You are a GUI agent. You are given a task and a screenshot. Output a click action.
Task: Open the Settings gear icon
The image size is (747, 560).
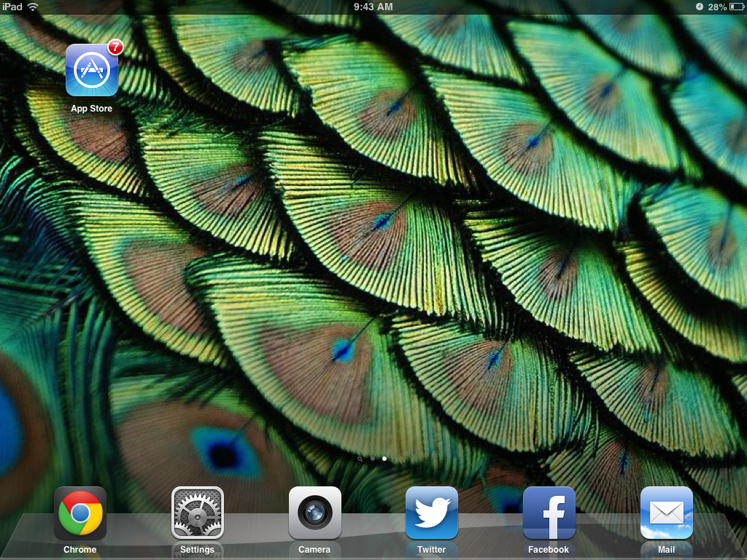point(198,513)
